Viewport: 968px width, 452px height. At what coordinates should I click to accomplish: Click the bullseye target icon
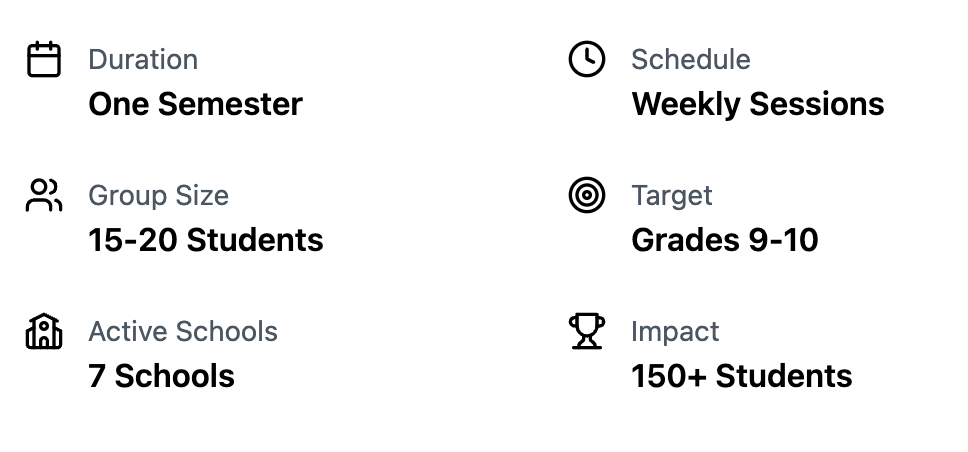coord(586,196)
